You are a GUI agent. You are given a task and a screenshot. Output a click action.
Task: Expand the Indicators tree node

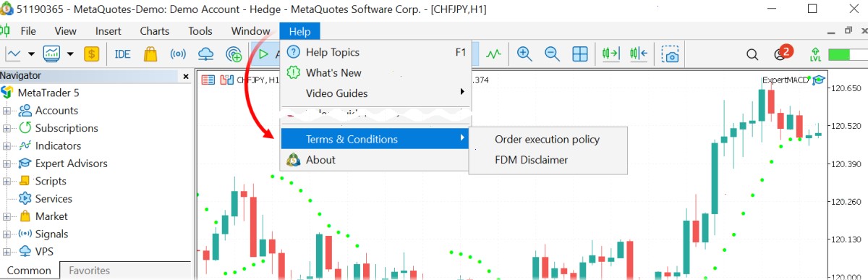click(7, 146)
